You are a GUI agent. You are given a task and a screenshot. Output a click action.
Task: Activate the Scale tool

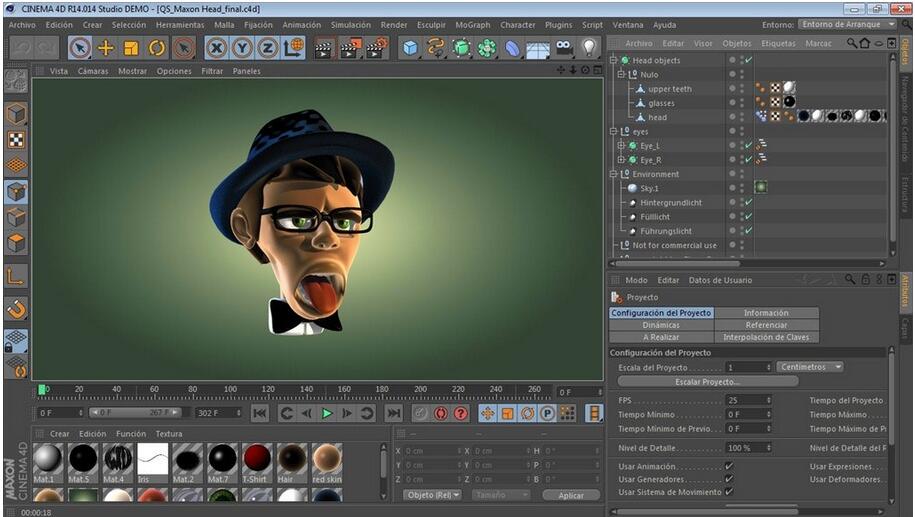click(x=131, y=48)
